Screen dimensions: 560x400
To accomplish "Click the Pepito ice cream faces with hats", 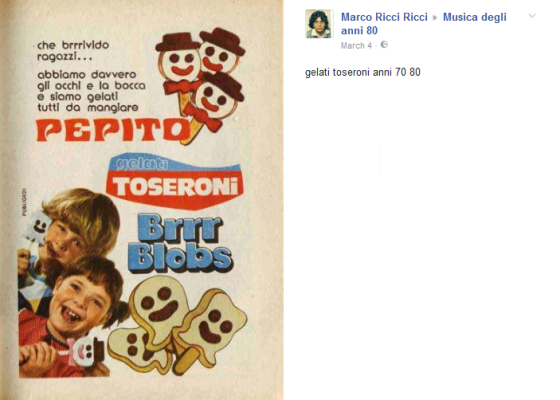I will 201,80.
